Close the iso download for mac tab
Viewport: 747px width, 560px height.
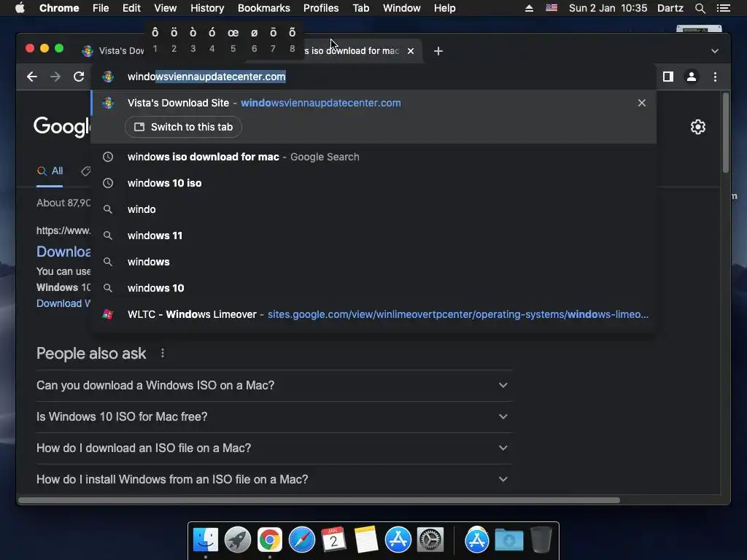click(411, 51)
